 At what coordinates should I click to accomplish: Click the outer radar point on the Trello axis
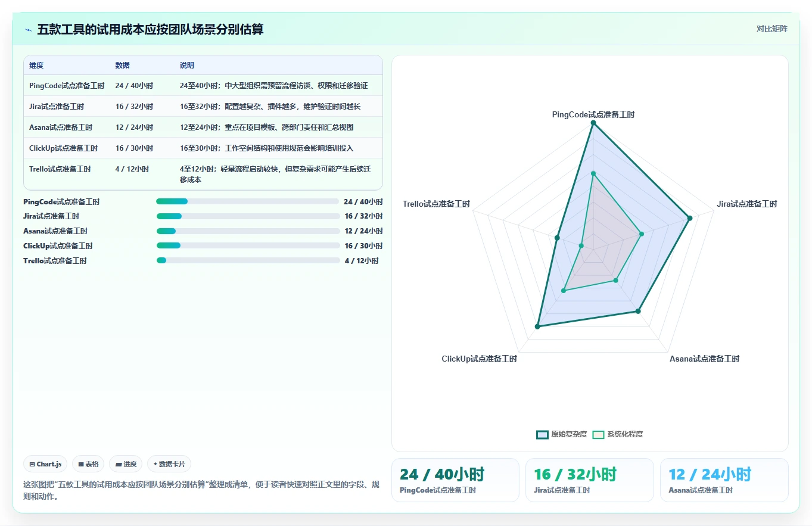click(x=557, y=238)
